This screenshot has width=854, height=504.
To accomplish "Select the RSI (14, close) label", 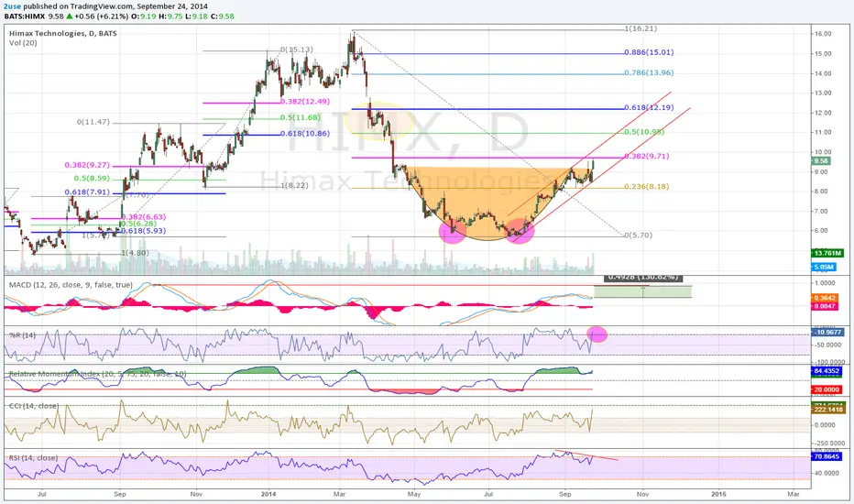I will (x=33, y=457).
